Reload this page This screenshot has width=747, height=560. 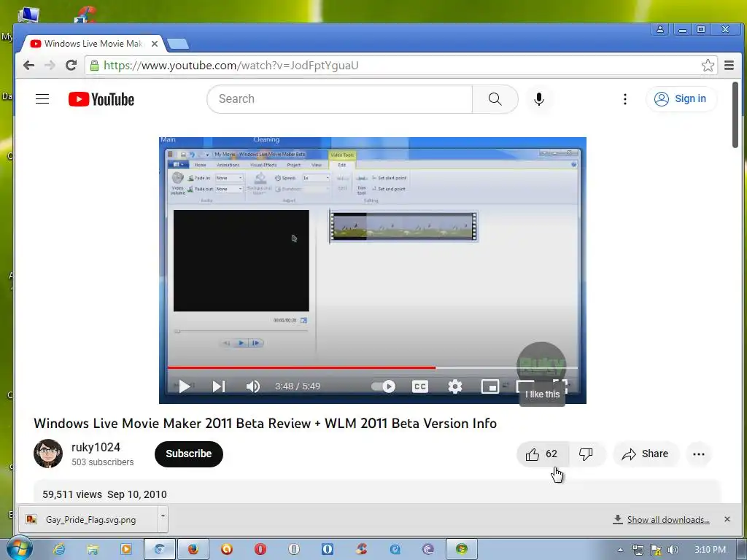pyautogui.click(x=71, y=65)
